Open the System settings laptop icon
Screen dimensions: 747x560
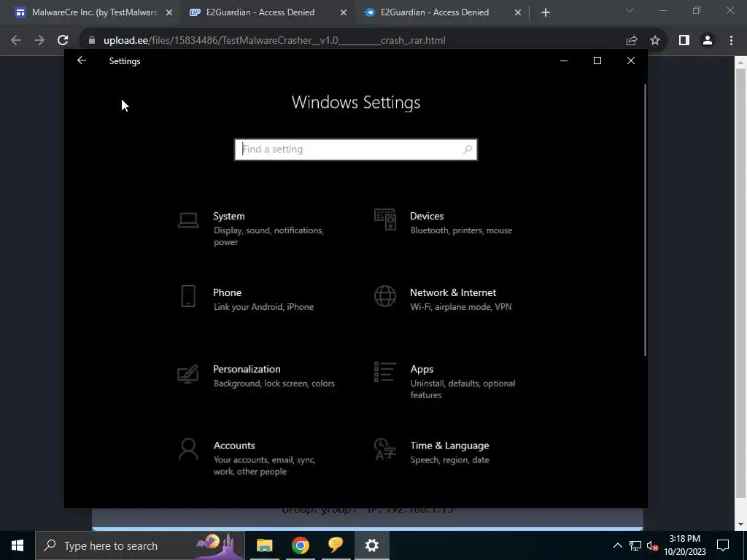coord(188,220)
